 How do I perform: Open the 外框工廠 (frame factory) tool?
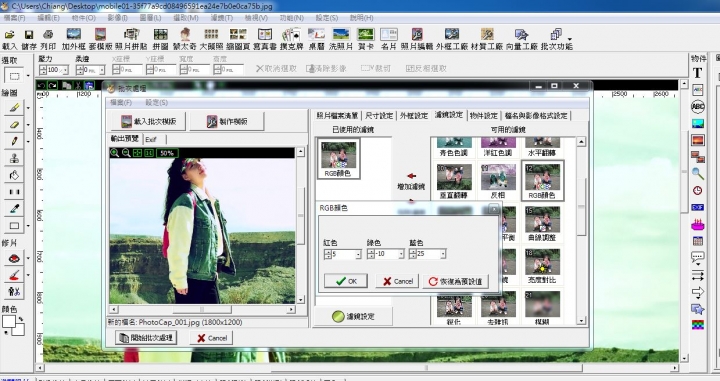click(451, 34)
